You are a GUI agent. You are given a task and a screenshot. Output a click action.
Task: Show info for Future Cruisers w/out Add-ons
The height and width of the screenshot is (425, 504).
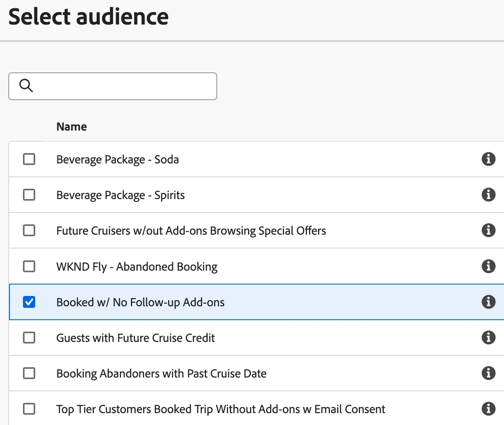coord(489,230)
